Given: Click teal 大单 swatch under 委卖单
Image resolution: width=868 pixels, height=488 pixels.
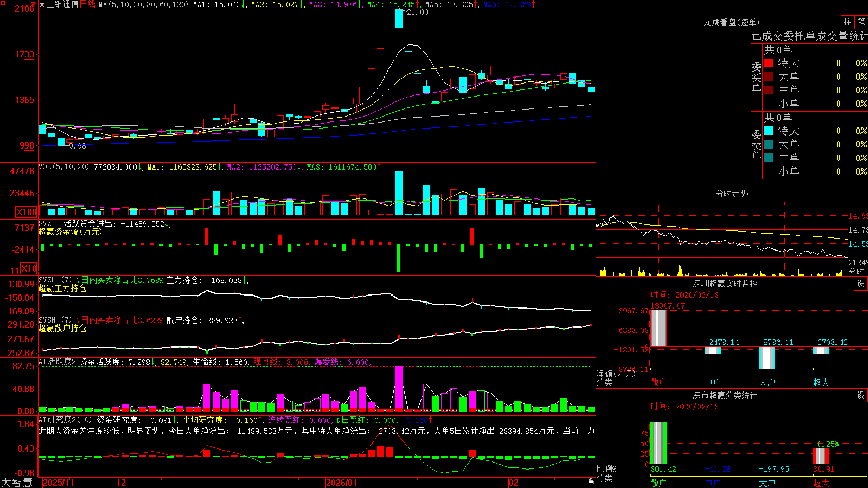Looking at the screenshot, I should [x=768, y=144].
